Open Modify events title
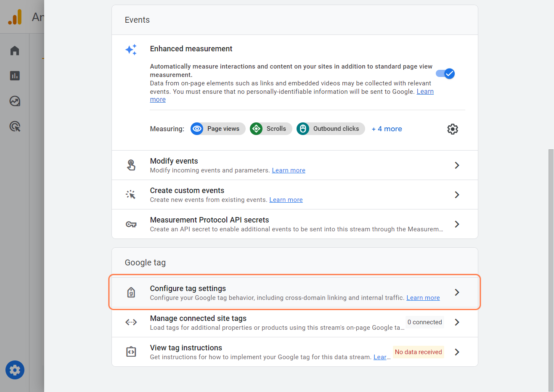Viewport: 554px width, 392px height. [x=174, y=161]
